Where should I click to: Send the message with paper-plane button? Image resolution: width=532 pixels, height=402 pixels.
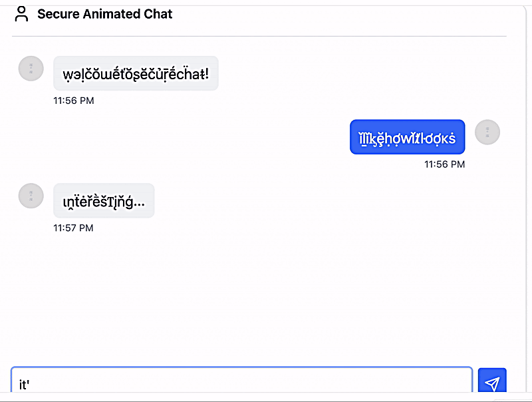pyautogui.click(x=492, y=380)
